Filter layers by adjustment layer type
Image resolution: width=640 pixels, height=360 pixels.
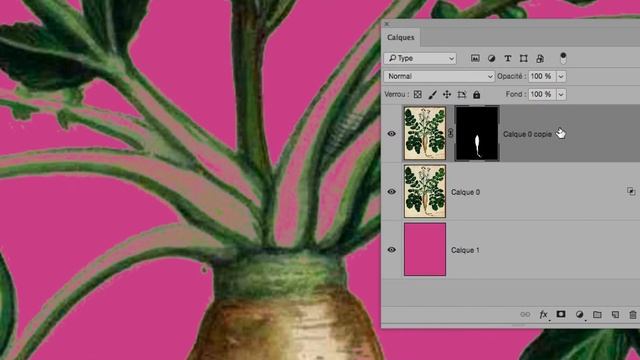491,58
